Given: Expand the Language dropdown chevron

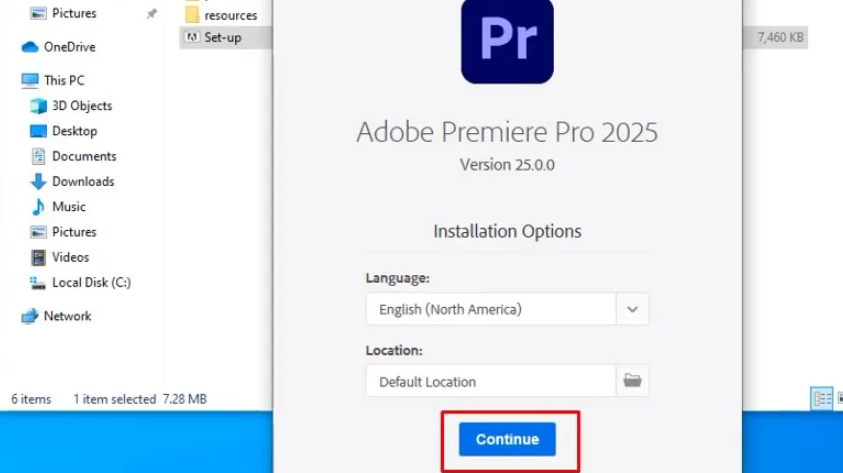Looking at the screenshot, I should point(632,309).
